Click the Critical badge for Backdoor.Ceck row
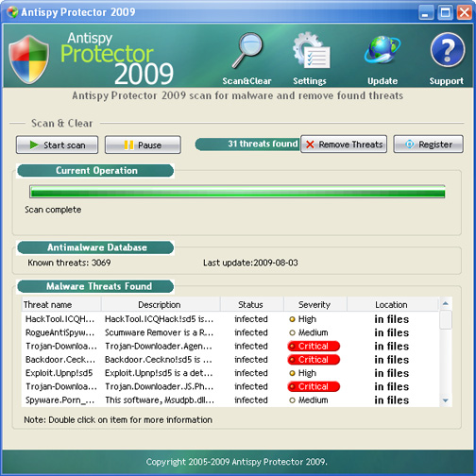 pos(314,360)
